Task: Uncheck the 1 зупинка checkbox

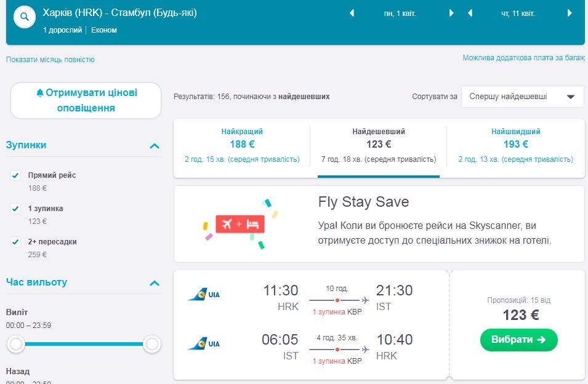Action: pos(16,209)
